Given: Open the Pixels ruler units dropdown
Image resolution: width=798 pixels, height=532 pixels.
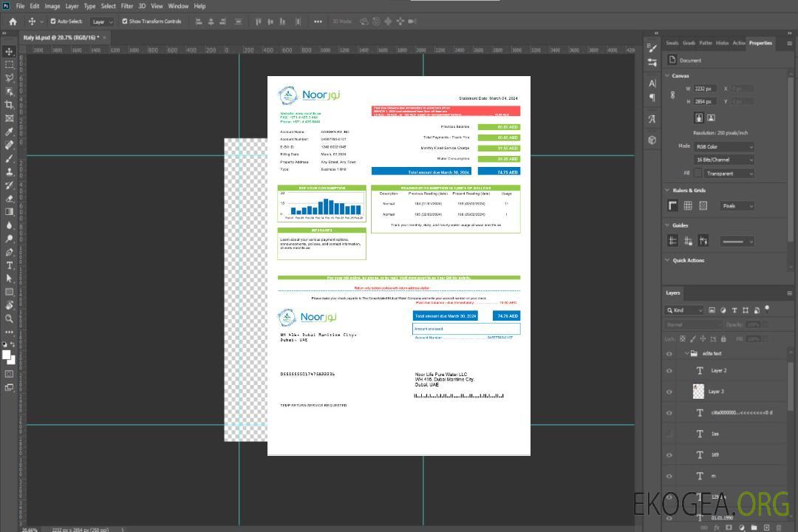Looking at the screenshot, I should pyautogui.click(x=737, y=205).
